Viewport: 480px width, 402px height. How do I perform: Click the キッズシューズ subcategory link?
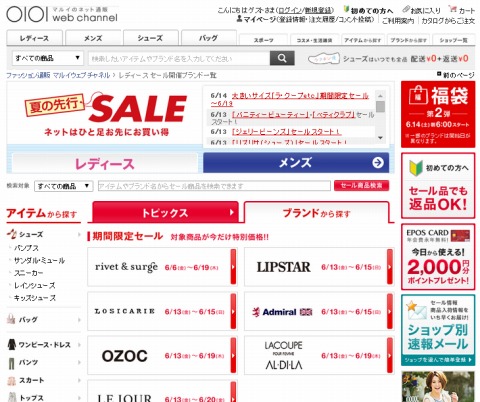35,298
